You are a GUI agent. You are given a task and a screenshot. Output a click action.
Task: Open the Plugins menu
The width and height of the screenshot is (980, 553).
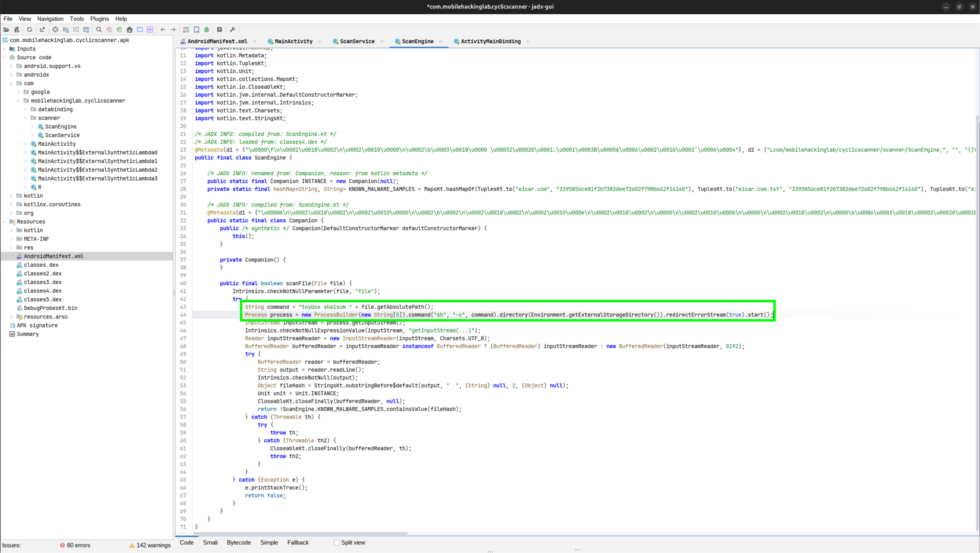click(99, 19)
